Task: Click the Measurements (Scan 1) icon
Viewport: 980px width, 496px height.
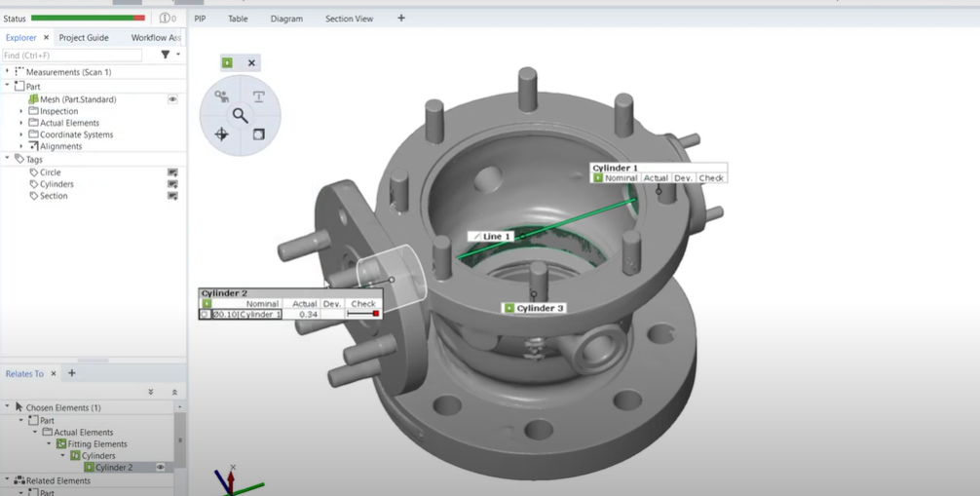Action: (19, 72)
